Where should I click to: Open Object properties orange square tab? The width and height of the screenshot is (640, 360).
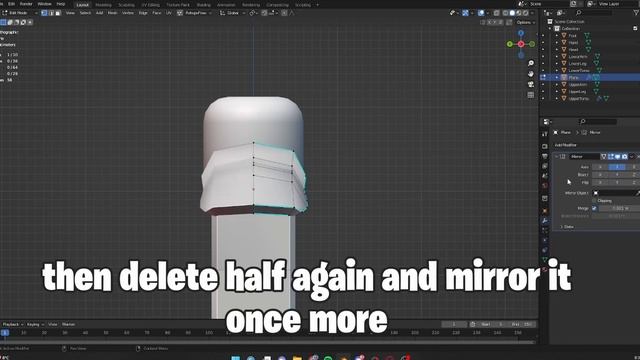pos(544,211)
